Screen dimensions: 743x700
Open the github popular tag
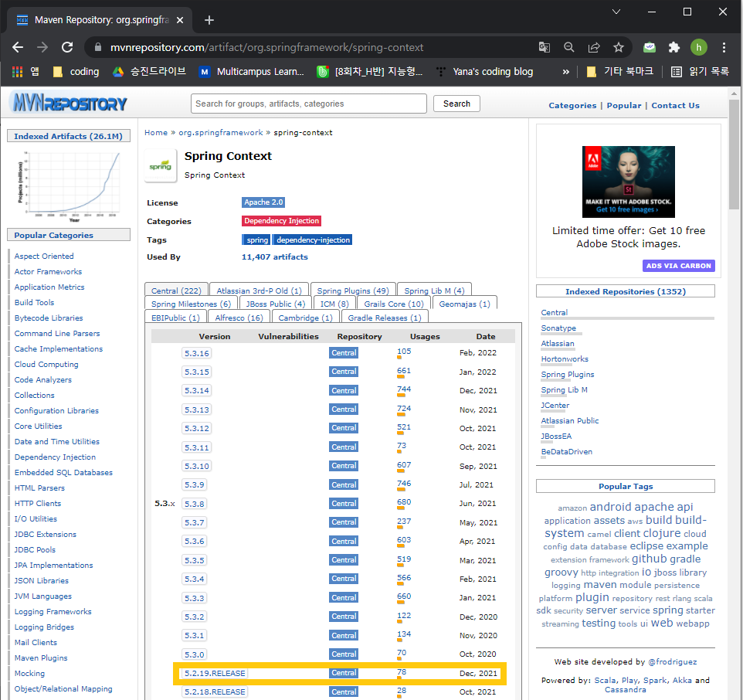(649, 559)
